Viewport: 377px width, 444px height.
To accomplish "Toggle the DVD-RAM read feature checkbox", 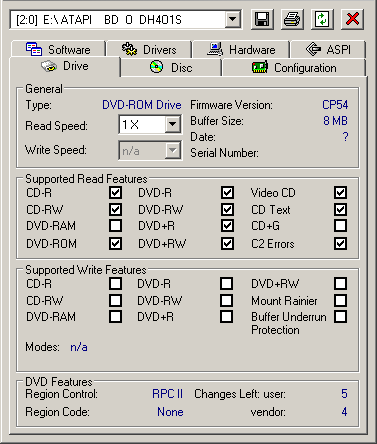I will (x=115, y=226).
